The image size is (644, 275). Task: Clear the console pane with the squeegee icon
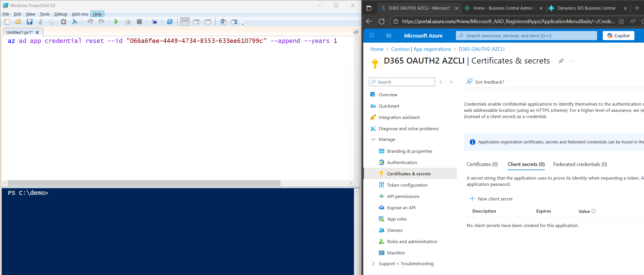click(75, 22)
